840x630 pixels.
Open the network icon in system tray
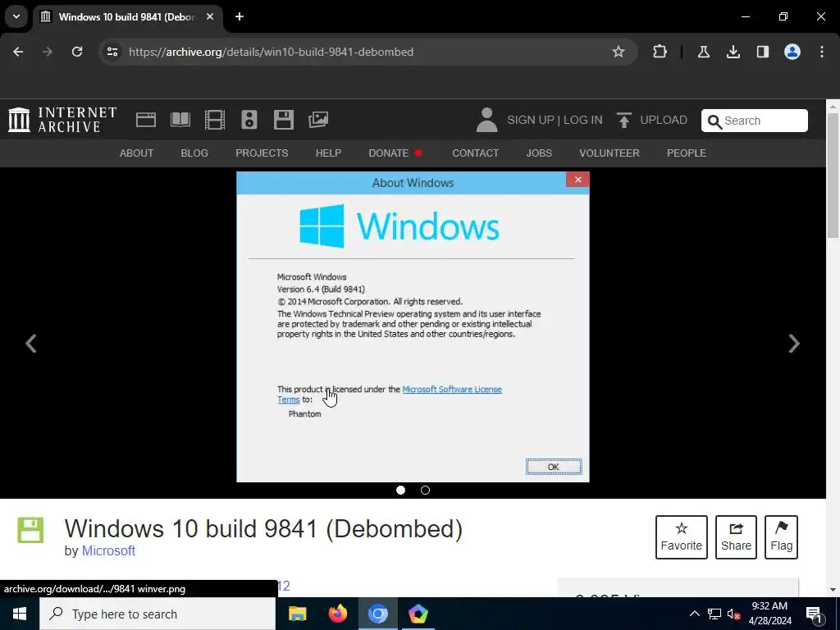pos(714,614)
